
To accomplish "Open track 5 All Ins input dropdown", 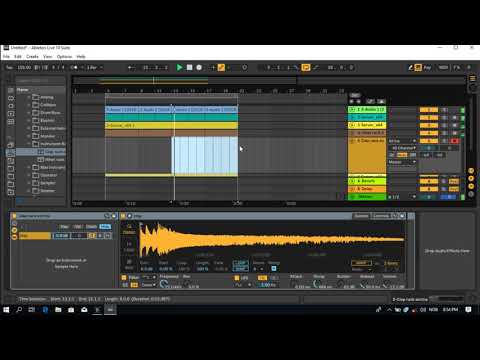I will click(x=403, y=141).
